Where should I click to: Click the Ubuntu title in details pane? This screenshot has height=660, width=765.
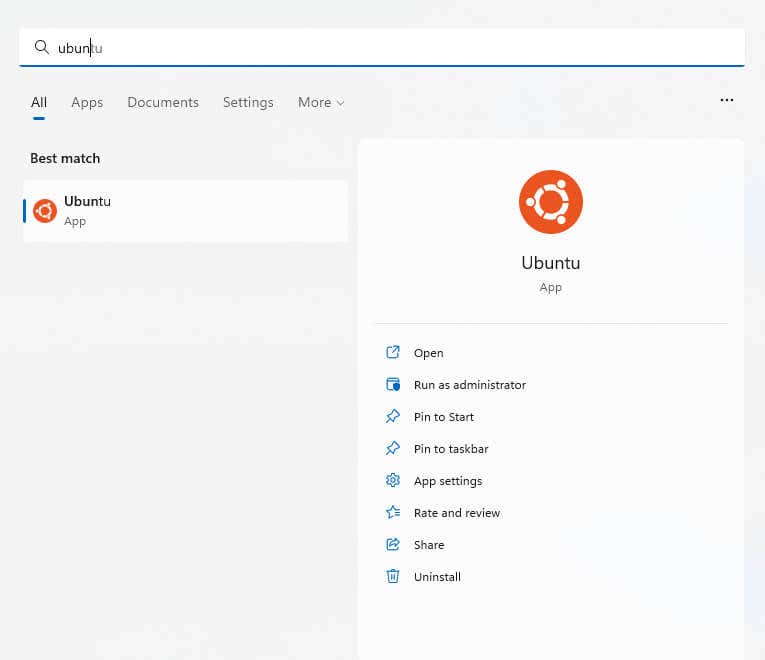tap(550, 263)
